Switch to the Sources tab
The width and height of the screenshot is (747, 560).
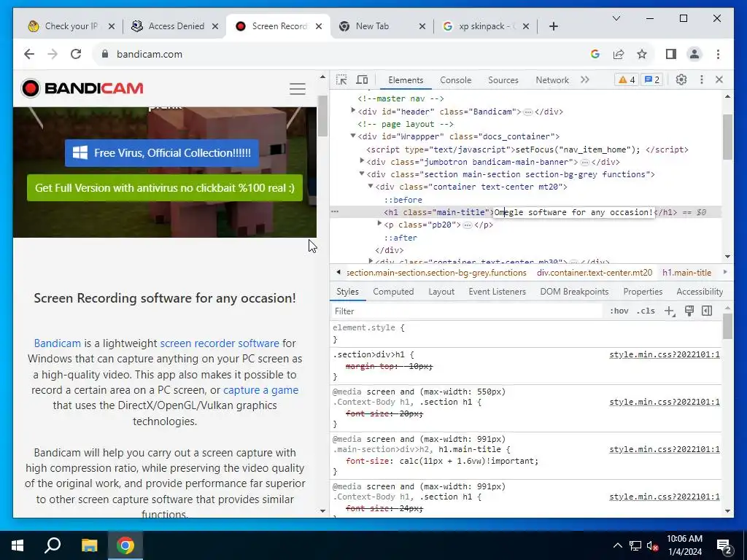click(503, 80)
